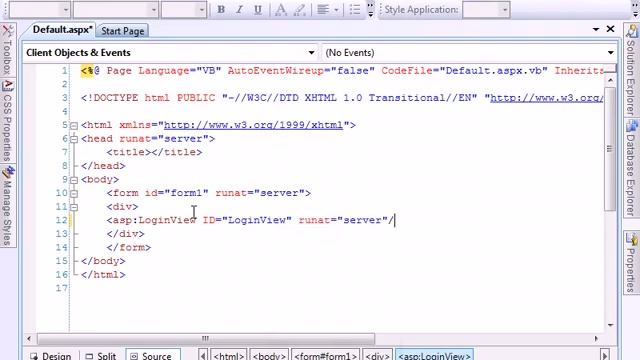Select the <div> tag navigator button

point(378,355)
